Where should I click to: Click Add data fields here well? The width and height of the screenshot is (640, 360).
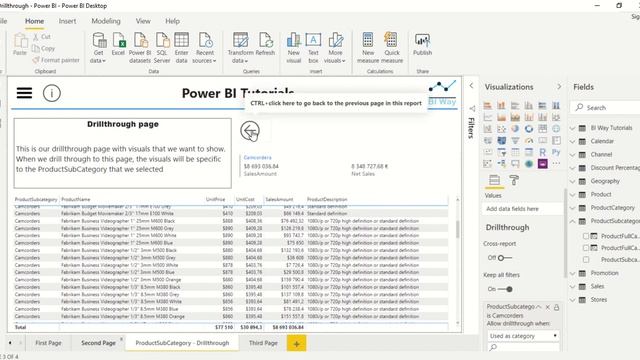tap(523, 209)
